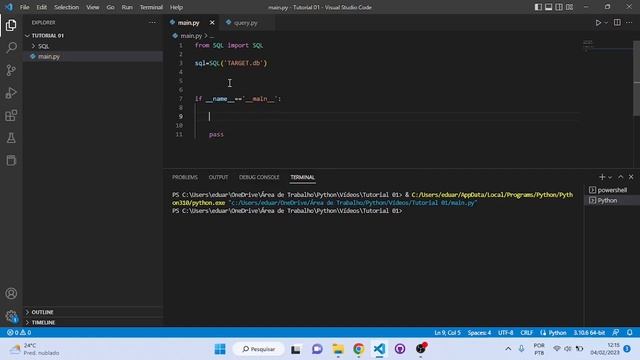Open notifications bell in status bar

[x=629, y=332]
